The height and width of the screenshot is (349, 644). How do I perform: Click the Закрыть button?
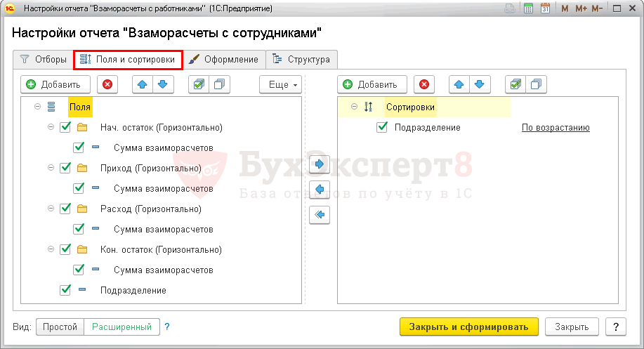(572, 327)
